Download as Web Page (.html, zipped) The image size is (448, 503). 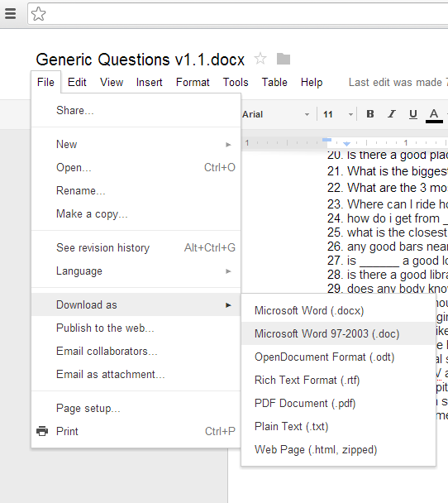tap(338, 449)
